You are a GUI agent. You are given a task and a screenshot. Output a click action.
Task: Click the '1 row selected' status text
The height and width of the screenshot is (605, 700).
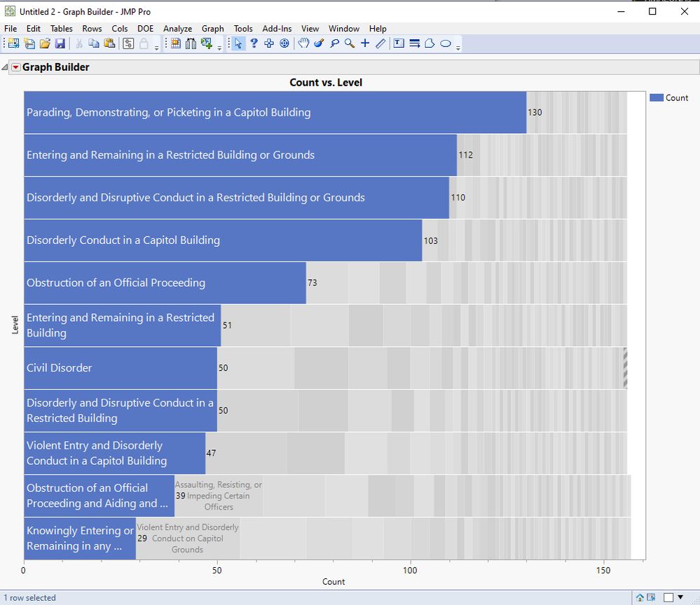click(x=30, y=598)
